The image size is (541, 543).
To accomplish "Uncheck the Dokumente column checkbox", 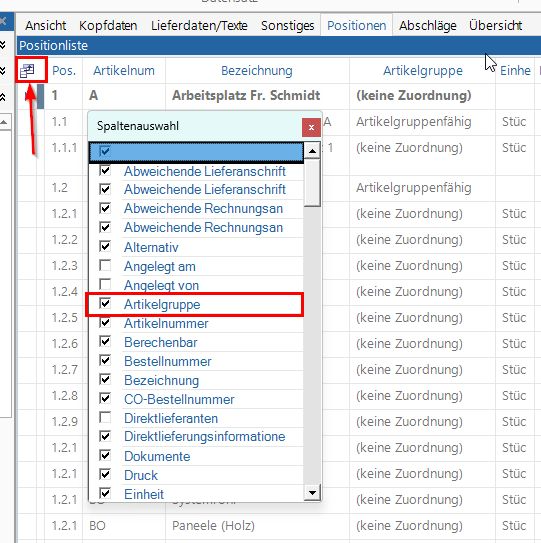I will click(105, 455).
